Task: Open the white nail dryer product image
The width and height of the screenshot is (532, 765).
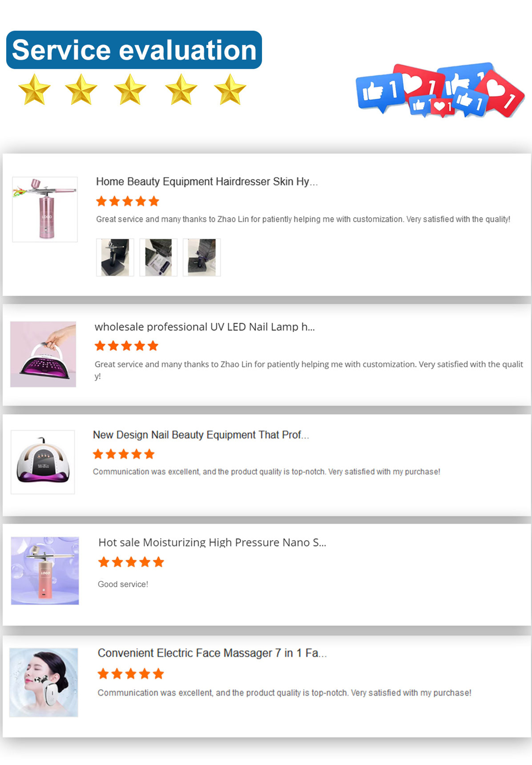Action: (43, 462)
